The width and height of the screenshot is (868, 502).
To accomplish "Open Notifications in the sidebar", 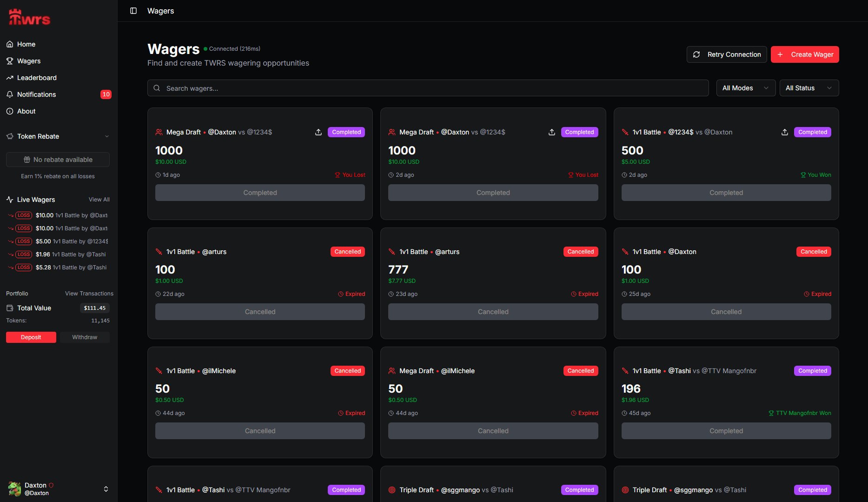I will coord(59,94).
